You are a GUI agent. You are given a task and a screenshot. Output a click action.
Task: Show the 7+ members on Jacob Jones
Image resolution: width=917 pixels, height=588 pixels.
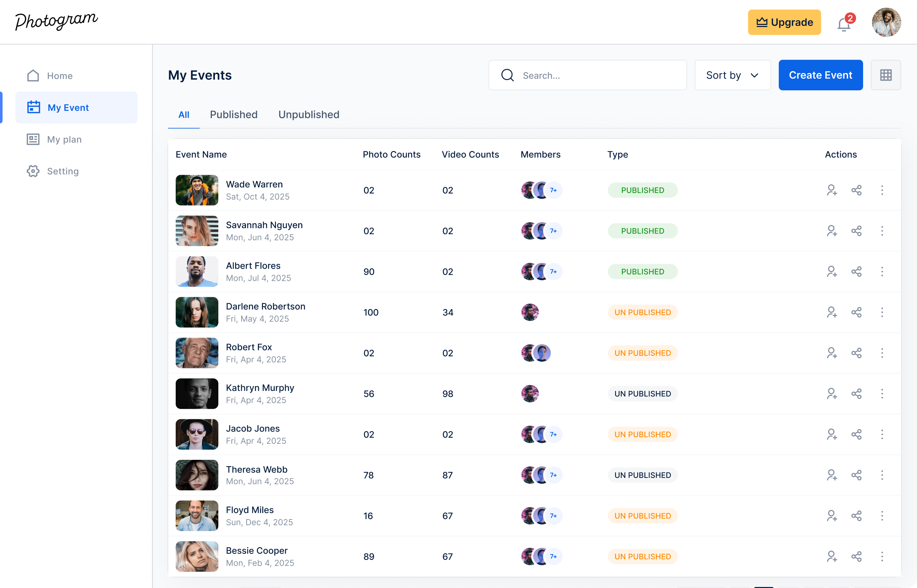click(553, 435)
